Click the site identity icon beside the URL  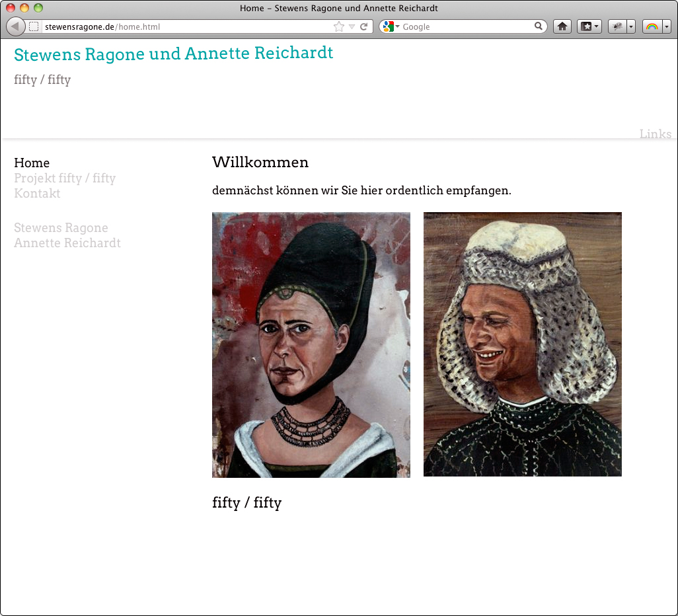[33, 26]
